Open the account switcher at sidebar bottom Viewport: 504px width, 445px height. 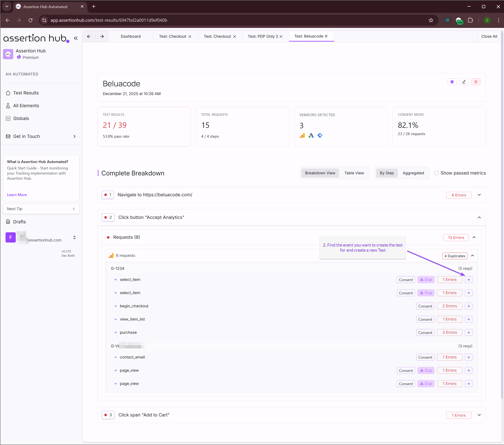coord(75,237)
